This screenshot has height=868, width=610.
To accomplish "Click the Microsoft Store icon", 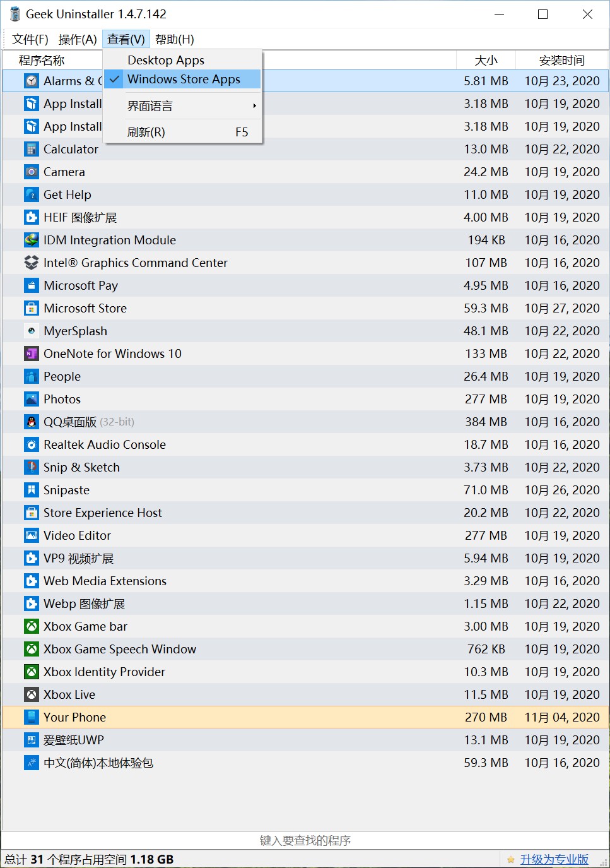I will (32, 308).
